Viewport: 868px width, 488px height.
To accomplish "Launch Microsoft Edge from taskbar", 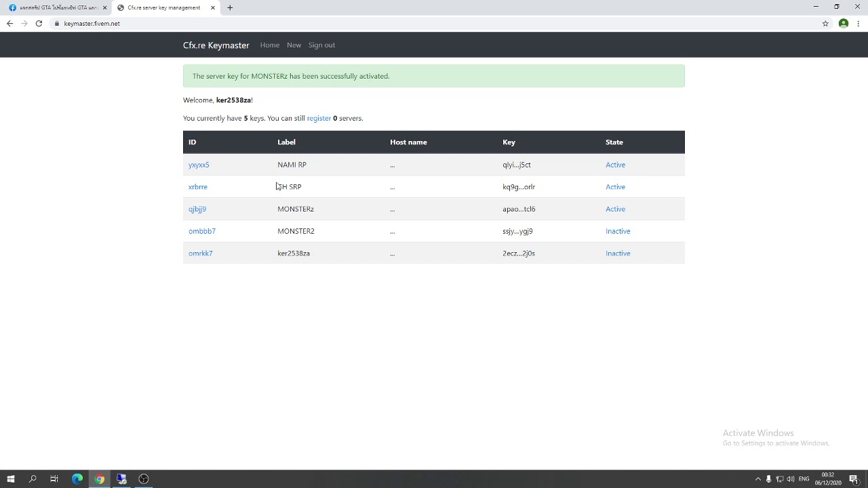I will 77,479.
